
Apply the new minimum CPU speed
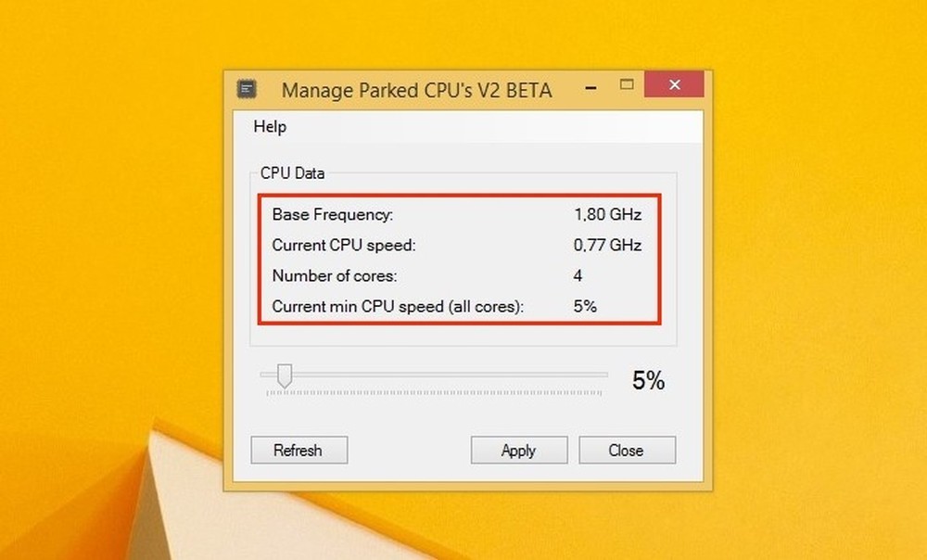pos(519,450)
